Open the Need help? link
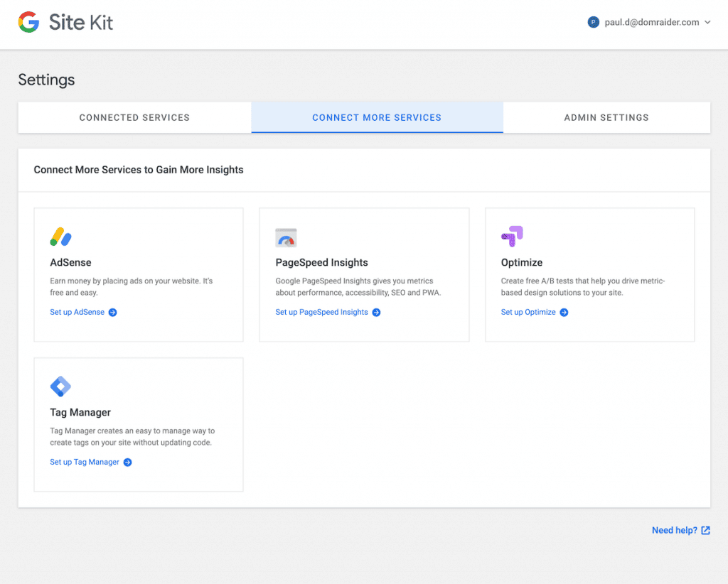The height and width of the screenshot is (584, 728). coord(675,530)
